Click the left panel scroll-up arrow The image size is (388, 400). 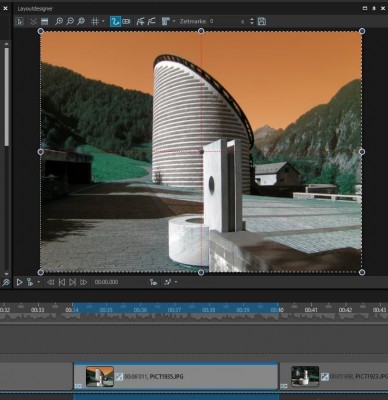[6, 44]
